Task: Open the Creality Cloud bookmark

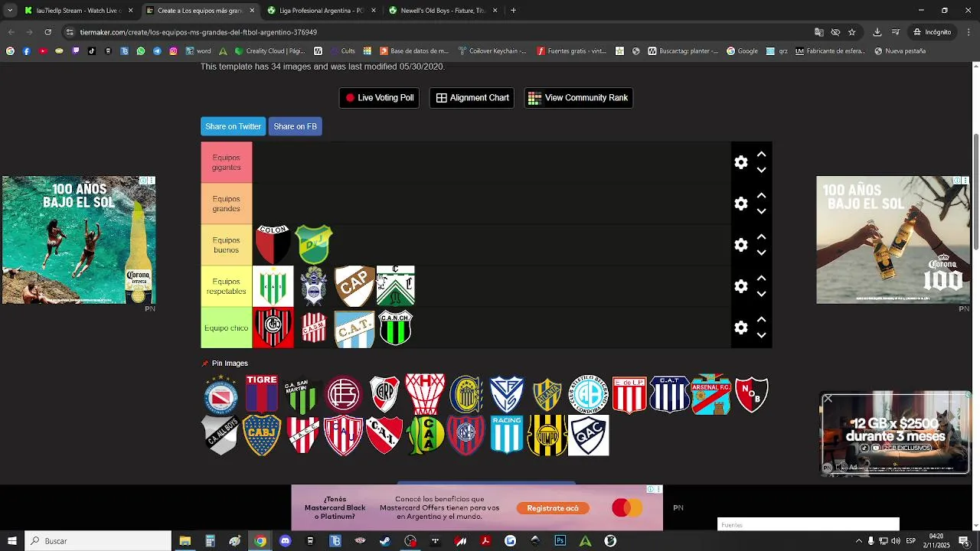Action: 269,51
